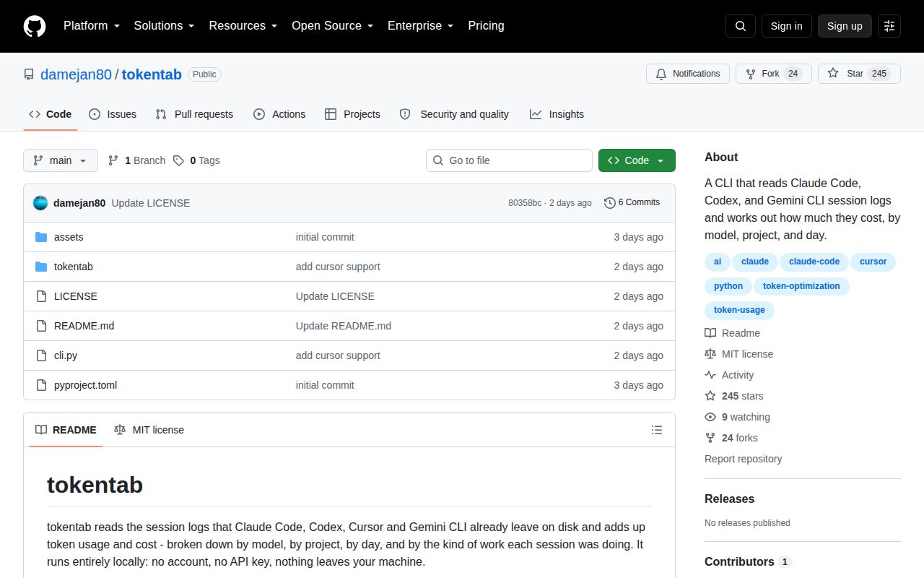Click the 'claude-code' topic tag
Viewport: 924px width, 578px height.
click(x=814, y=262)
